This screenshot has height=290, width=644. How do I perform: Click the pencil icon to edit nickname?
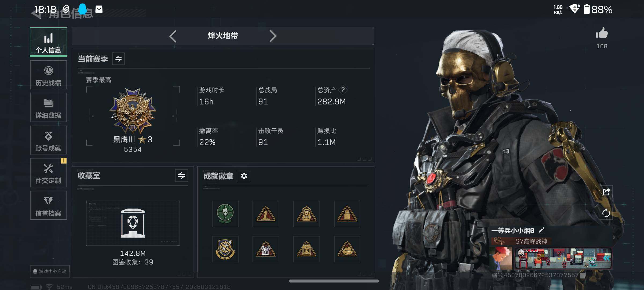[x=542, y=230]
